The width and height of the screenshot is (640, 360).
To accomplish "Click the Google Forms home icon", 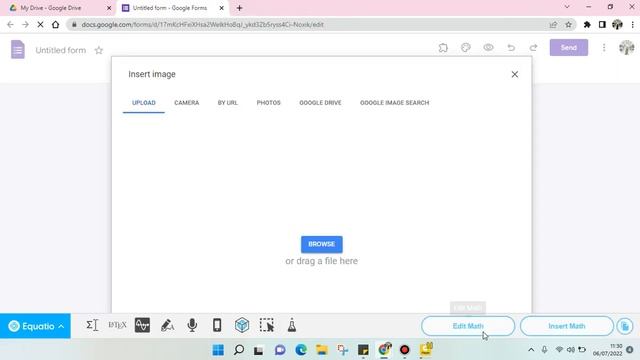I will (18, 50).
